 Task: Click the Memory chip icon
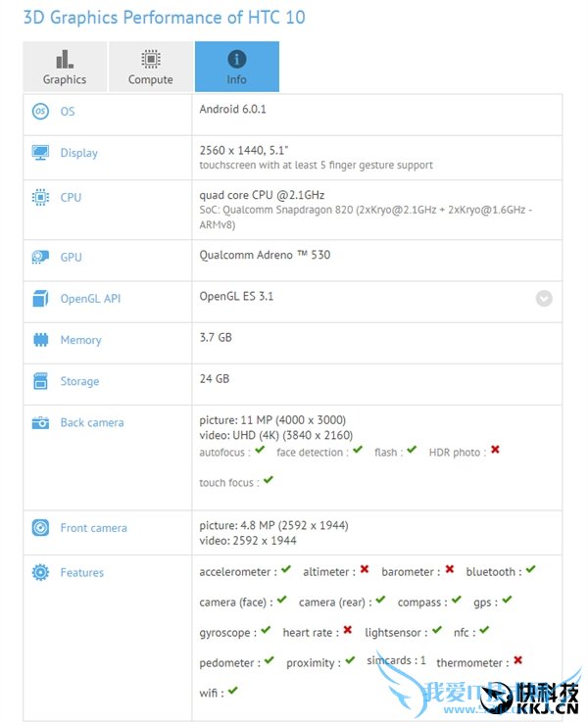40,340
